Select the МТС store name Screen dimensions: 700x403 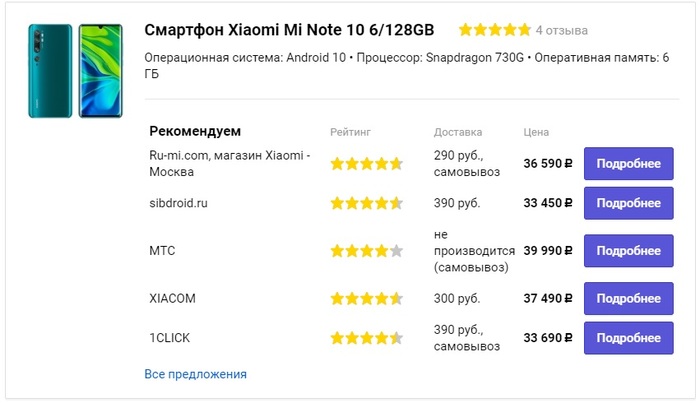click(x=162, y=251)
